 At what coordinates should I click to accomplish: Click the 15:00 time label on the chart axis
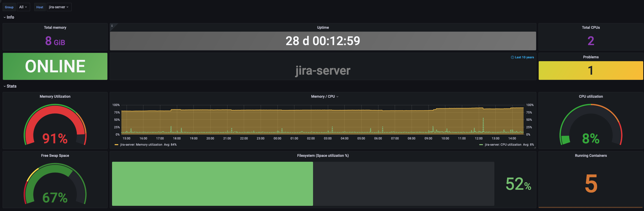(126, 138)
